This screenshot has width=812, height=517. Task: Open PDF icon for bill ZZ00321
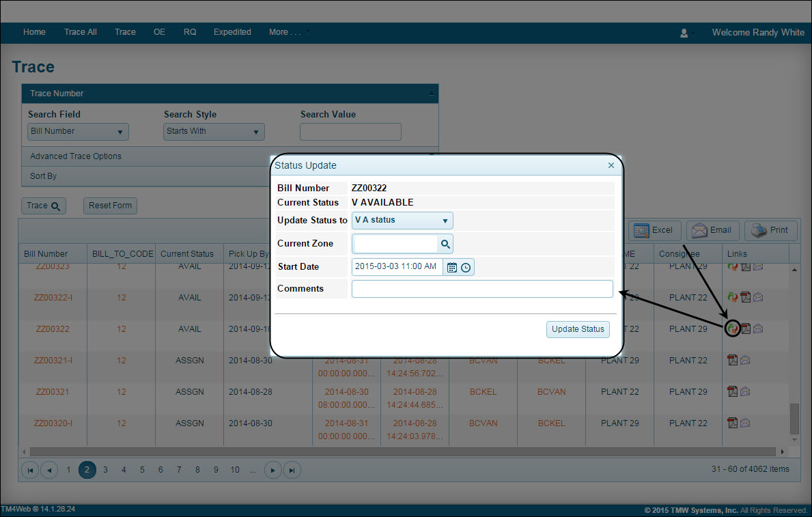[x=732, y=391]
